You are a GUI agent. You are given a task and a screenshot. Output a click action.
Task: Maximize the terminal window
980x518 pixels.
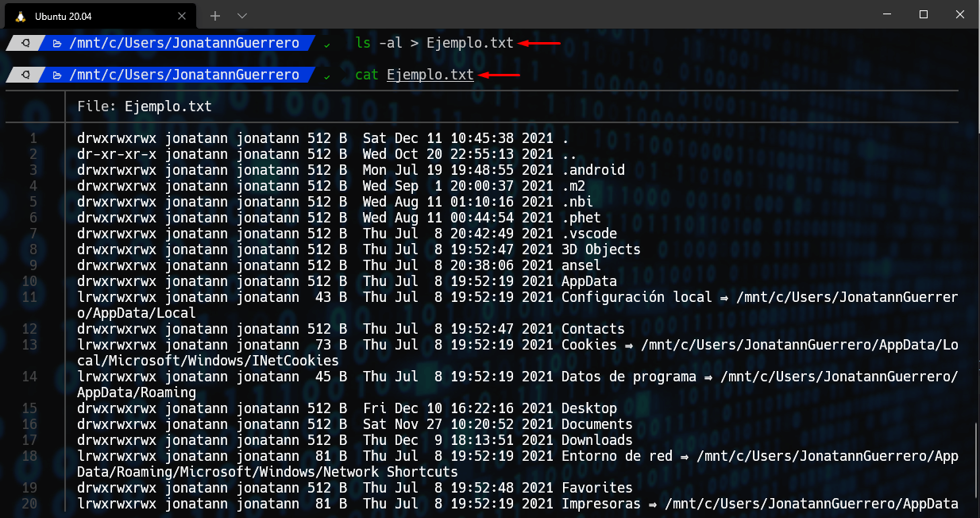tap(924, 14)
